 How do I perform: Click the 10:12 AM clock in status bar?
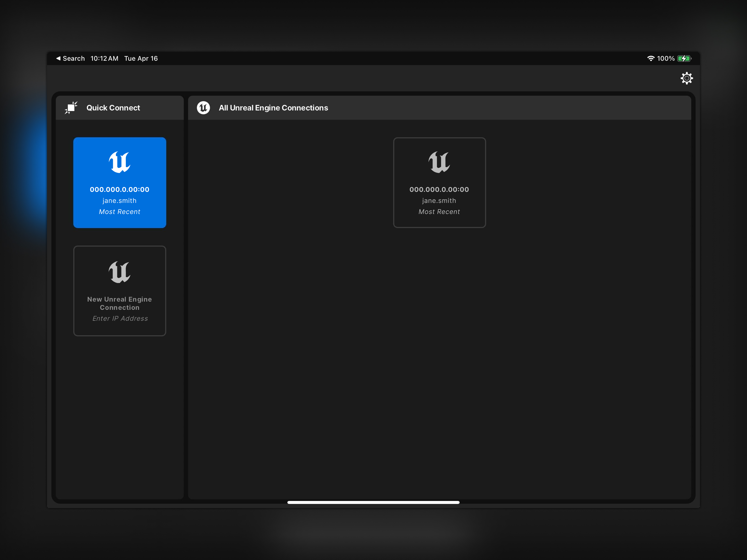tap(104, 59)
